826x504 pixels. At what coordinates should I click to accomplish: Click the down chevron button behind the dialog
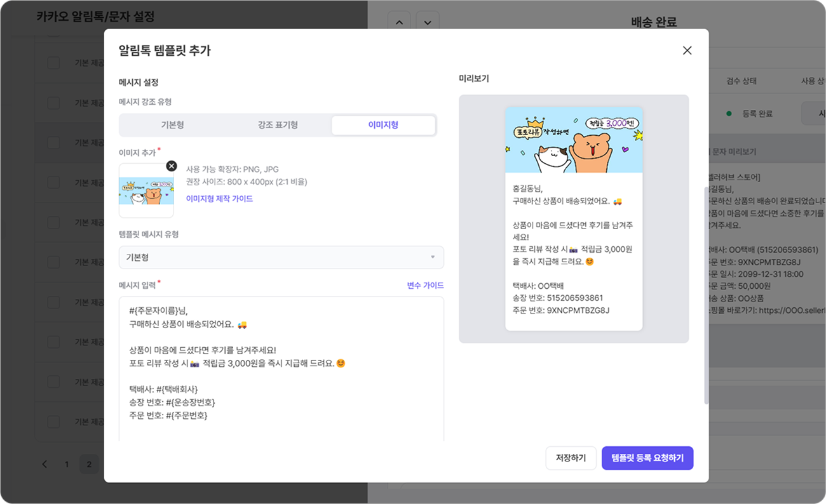point(428,23)
